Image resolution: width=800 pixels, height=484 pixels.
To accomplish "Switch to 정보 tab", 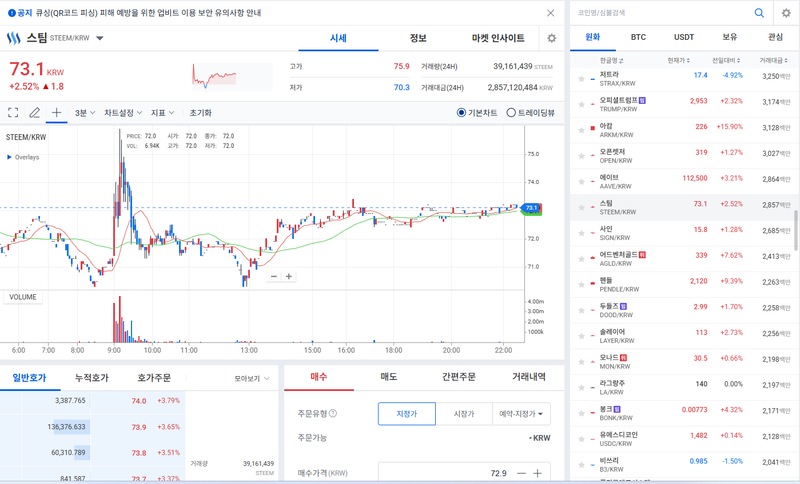I will tap(418, 38).
